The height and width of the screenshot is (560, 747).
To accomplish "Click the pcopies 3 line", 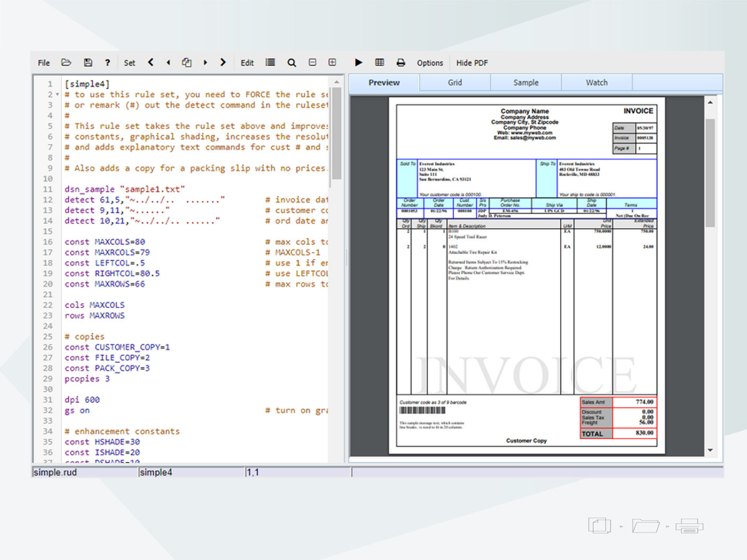I will point(87,379).
